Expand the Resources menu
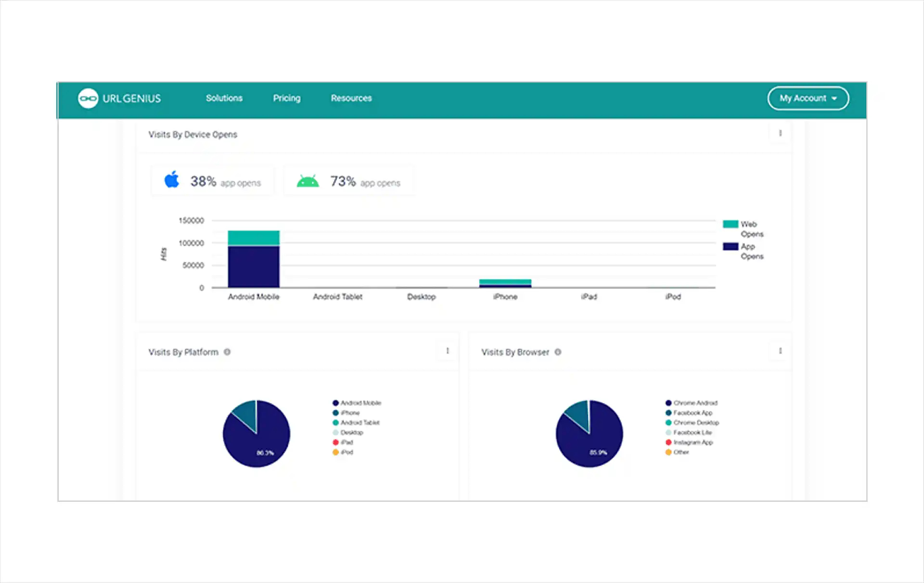 (x=351, y=98)
